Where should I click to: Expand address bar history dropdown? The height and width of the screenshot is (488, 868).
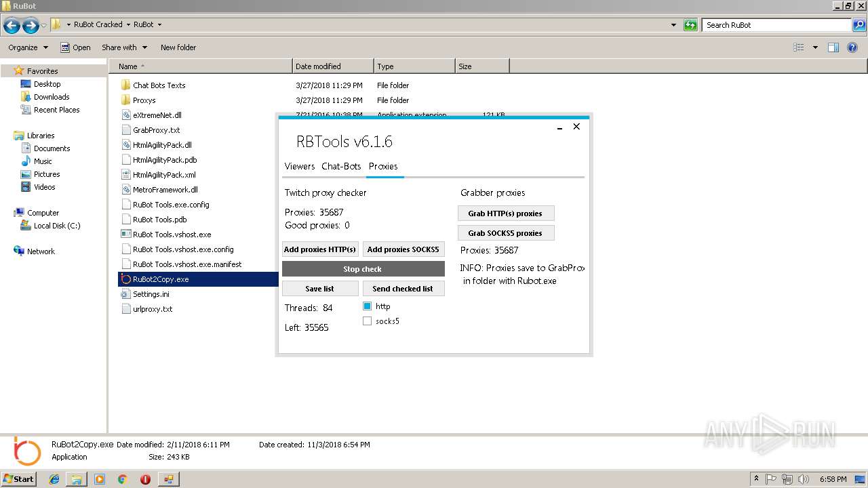pos(673,25)
